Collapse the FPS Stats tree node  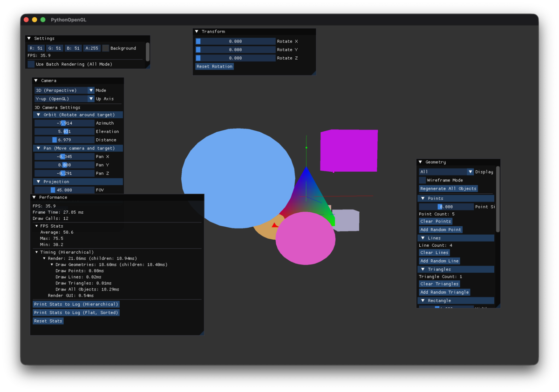pyautogui.click(x=37, y=226)
